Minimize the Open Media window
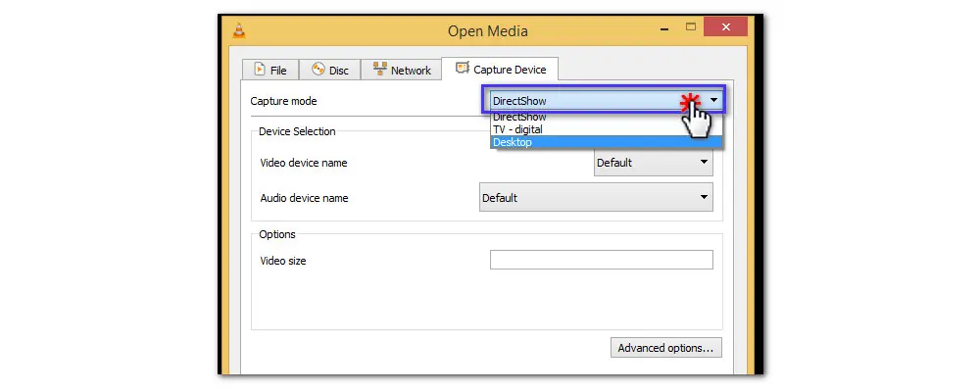The width and height of the screenshot is (980, 392). 663,27
